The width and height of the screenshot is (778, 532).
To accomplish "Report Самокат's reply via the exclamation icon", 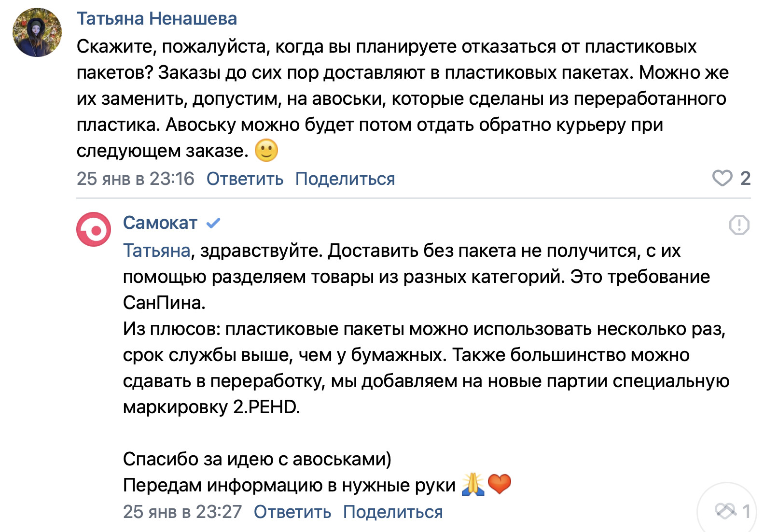I will (739, 224).
